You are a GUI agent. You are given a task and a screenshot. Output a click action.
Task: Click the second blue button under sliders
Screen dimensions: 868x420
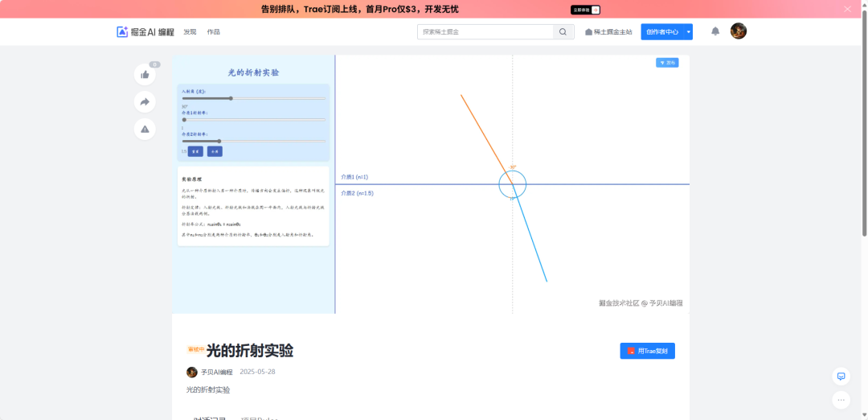click(215, 151)
